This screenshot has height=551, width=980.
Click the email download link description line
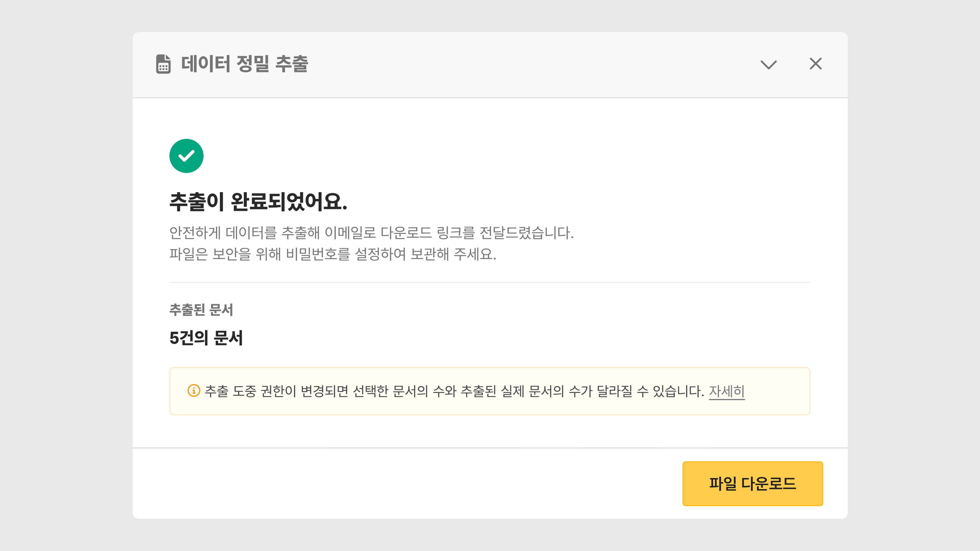coord(371,233)
